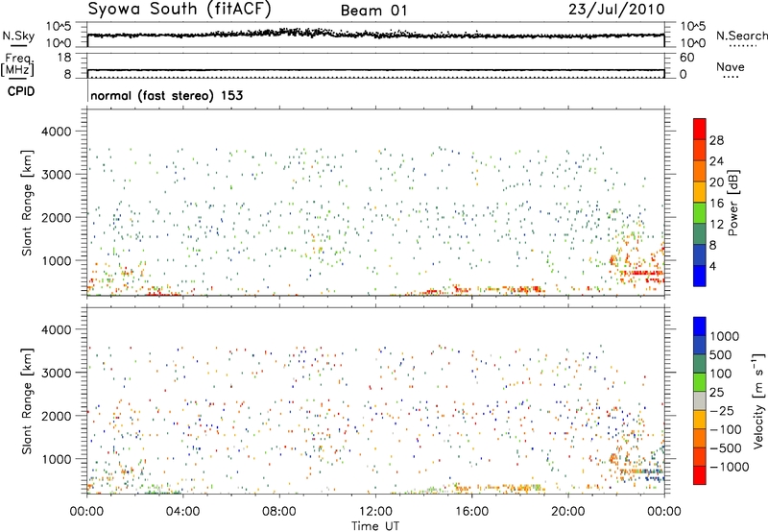Click the '500' velocity colorbar tick label

[x=721, y=354]
